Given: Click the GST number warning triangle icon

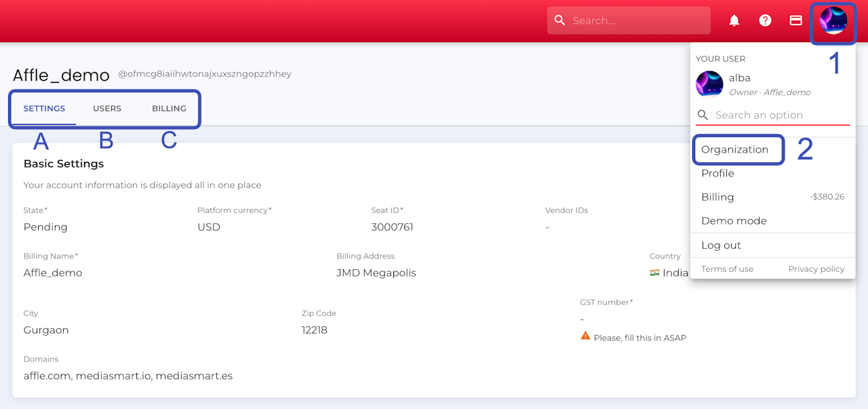Looking at the screenshot, I should coord(585,336).
